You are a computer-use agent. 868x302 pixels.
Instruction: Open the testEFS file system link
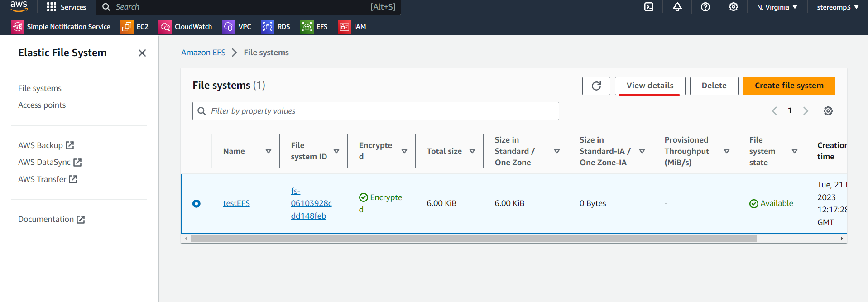point(236,203)
